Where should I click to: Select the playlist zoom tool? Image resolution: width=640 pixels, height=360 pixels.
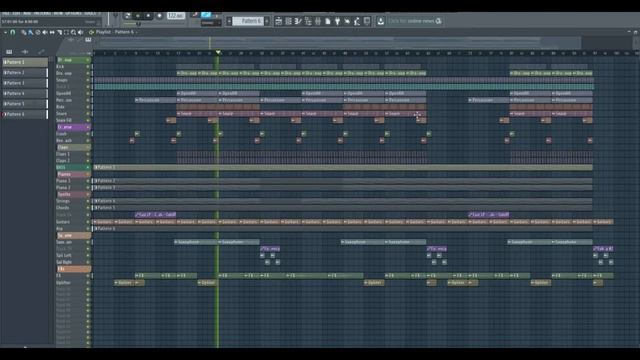click(73, 32)
